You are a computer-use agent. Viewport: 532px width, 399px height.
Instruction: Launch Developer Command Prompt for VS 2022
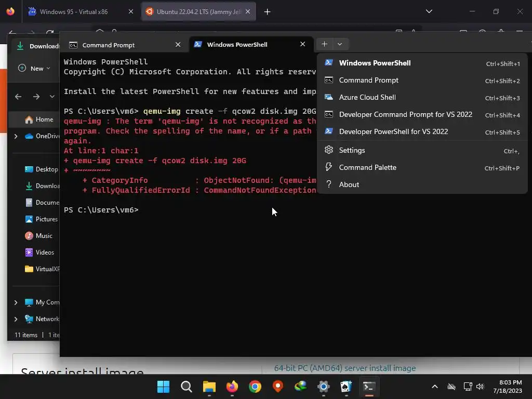tap(422, 115)
